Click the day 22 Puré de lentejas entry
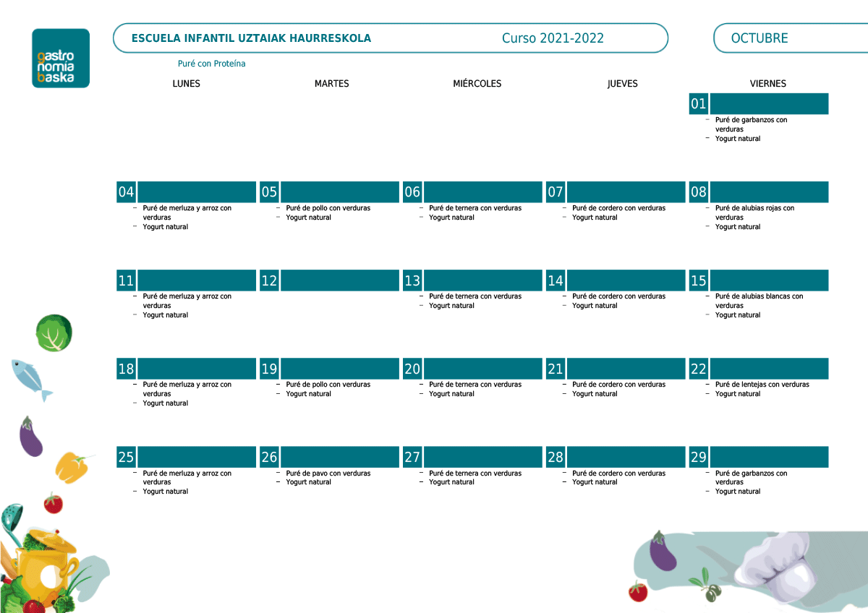The height and width of the screenshot is (613, 868). point(762,385)
